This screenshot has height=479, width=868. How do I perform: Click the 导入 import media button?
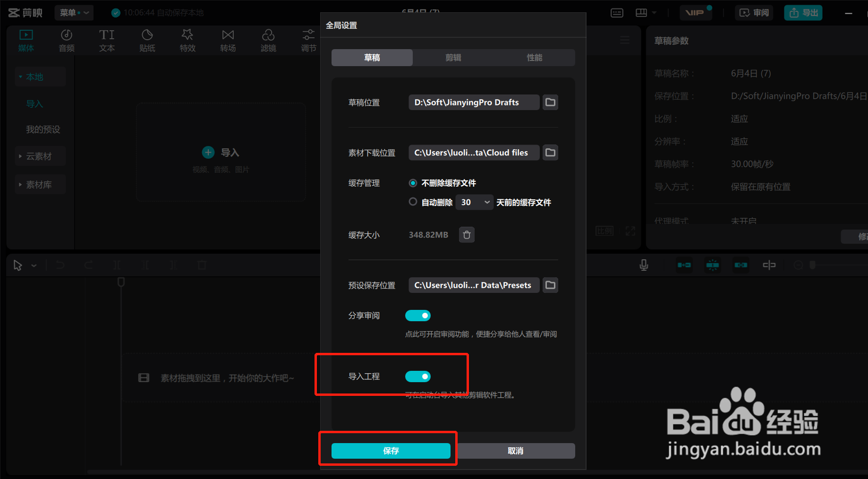[221, 152]
